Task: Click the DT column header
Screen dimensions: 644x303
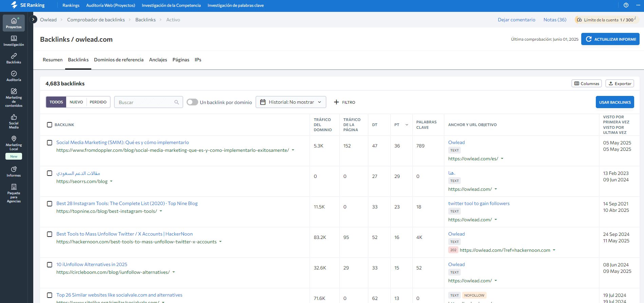Action: pos(375,125)
